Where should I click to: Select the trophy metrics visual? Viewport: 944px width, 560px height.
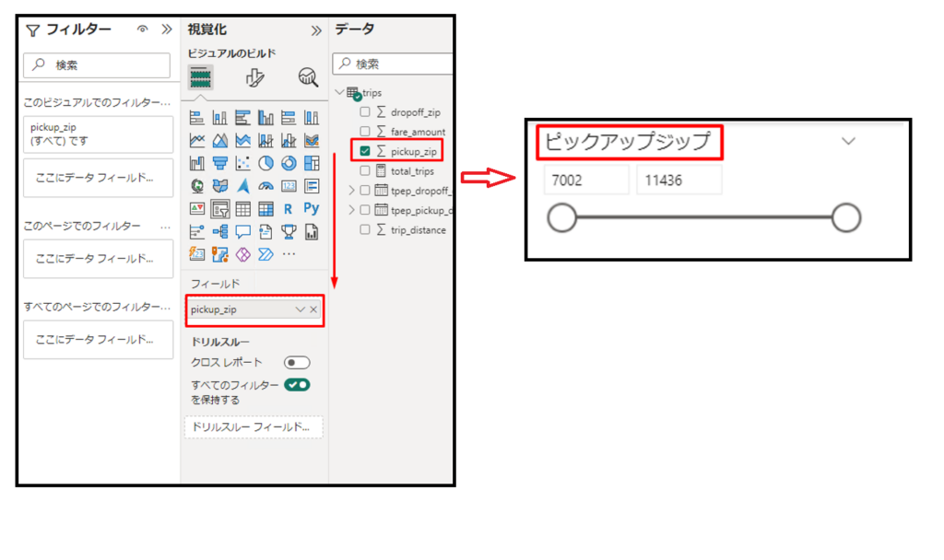coord(289,231)
